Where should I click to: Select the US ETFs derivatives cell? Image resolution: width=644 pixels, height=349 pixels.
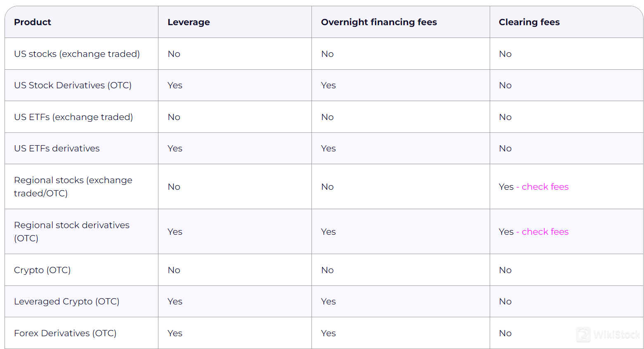57,149
